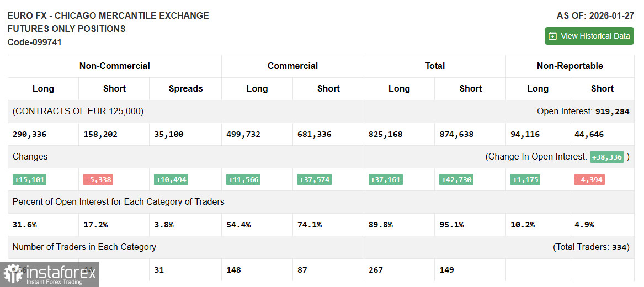Click the -4,394 red non-reportable change badge
This screenshot has width=644, height=287.
tap(589, 179)
